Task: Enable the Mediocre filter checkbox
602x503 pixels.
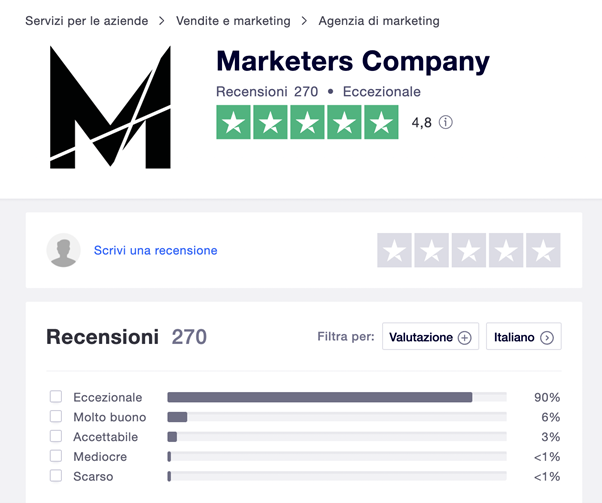Action: pos(56,457)
